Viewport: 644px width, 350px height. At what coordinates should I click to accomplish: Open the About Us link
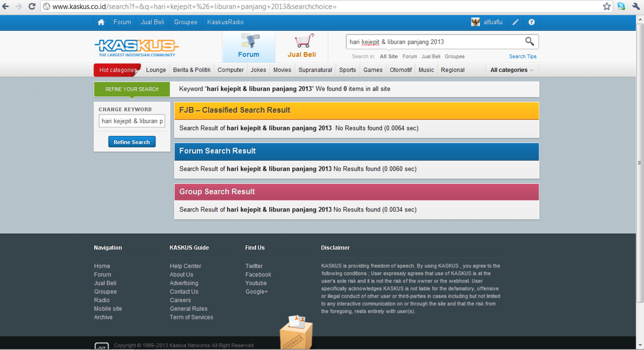[182, 274]
